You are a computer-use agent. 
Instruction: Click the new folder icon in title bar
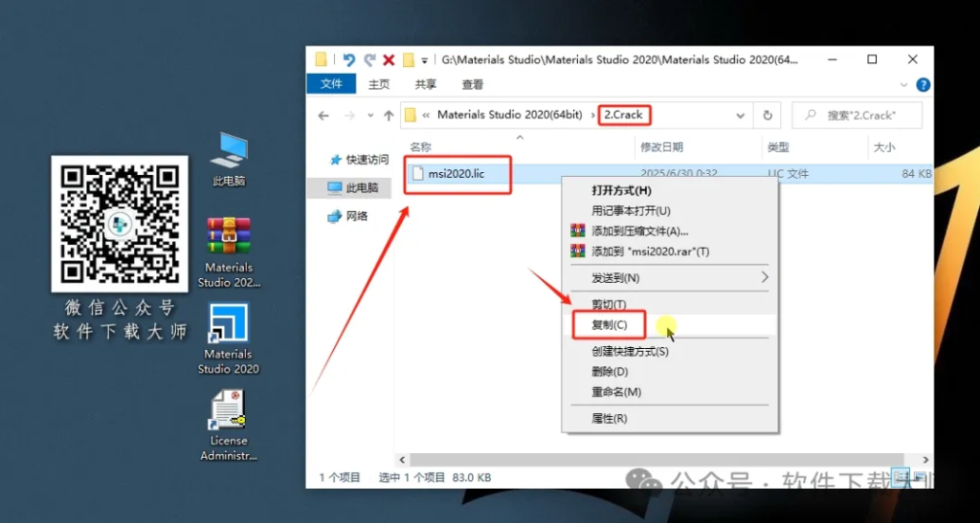pos(409,60)
